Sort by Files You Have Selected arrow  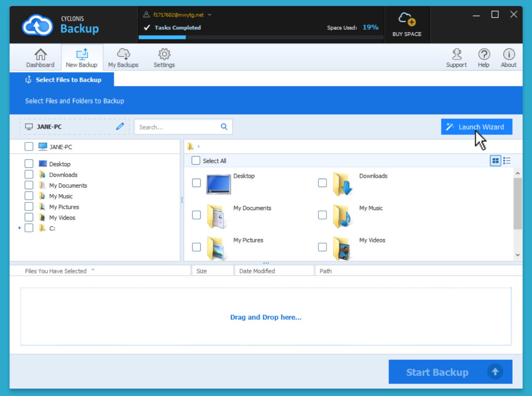point(93,270)
